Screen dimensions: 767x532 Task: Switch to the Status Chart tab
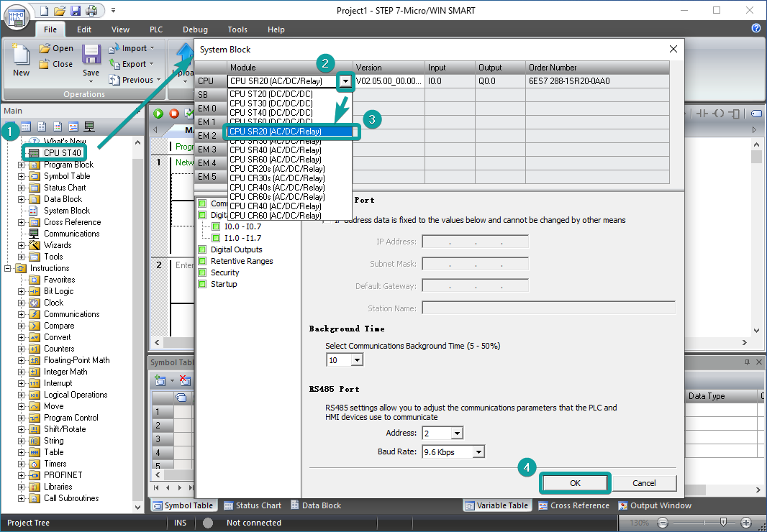click(x=253, y=505)
